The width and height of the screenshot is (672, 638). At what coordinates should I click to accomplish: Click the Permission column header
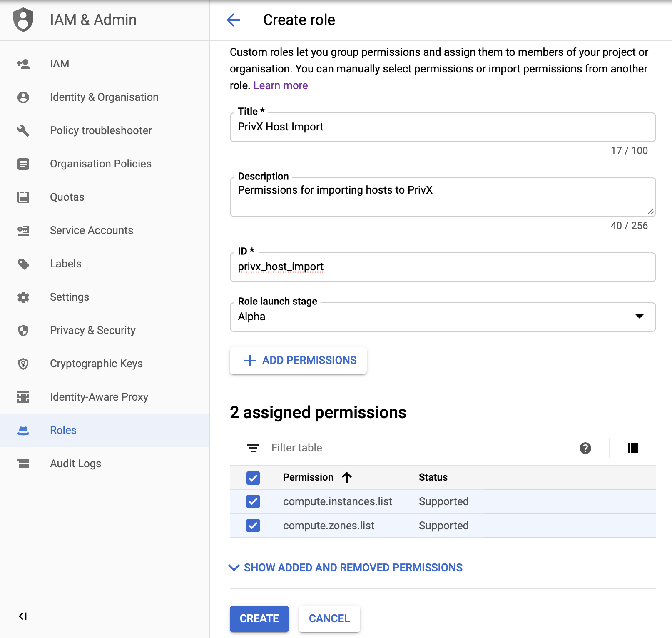(308, 477)
